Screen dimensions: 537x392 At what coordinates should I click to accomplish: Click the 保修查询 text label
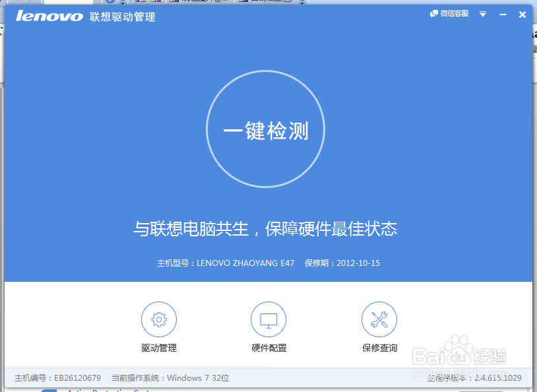click(x=379, y=348)
